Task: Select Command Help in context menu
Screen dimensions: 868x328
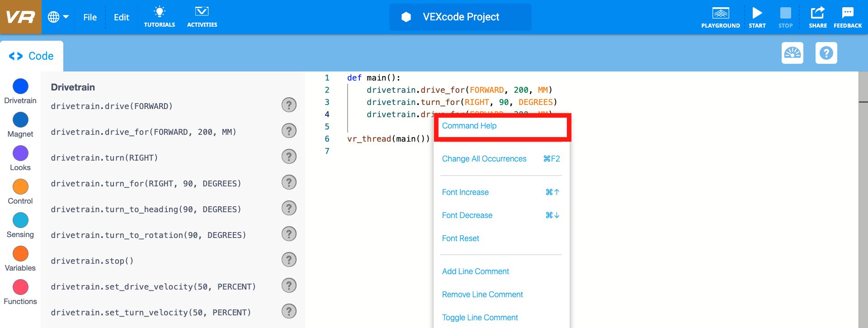Action: coord(469,126)
